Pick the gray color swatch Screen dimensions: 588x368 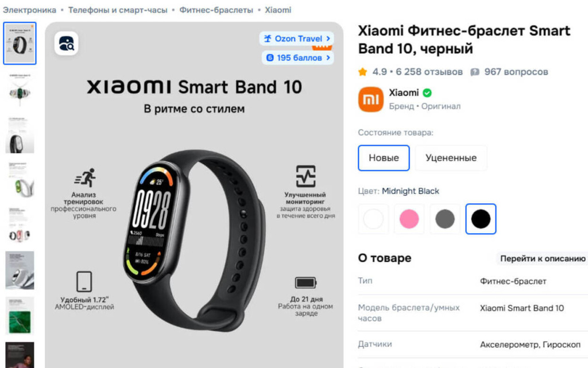pyautogui.click(x=445, y=219)
